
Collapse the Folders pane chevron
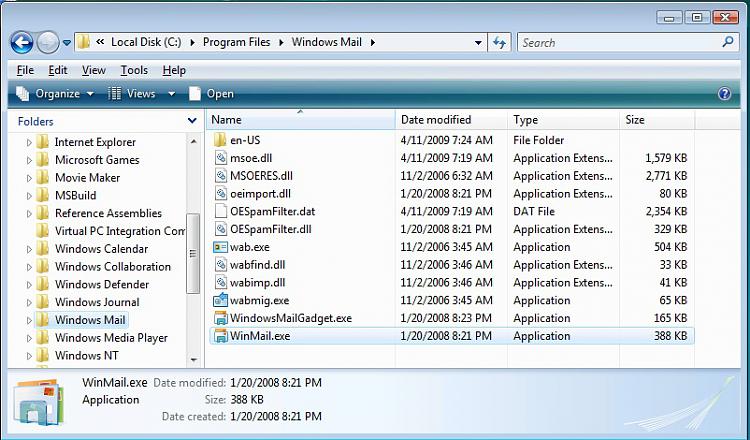(192, 121)
